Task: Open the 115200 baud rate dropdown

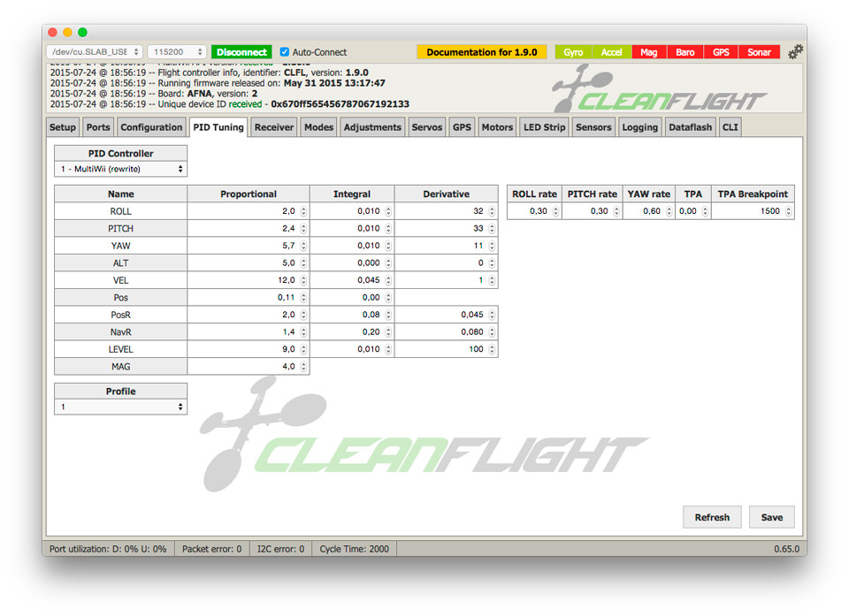Action: tap(177, 52)
